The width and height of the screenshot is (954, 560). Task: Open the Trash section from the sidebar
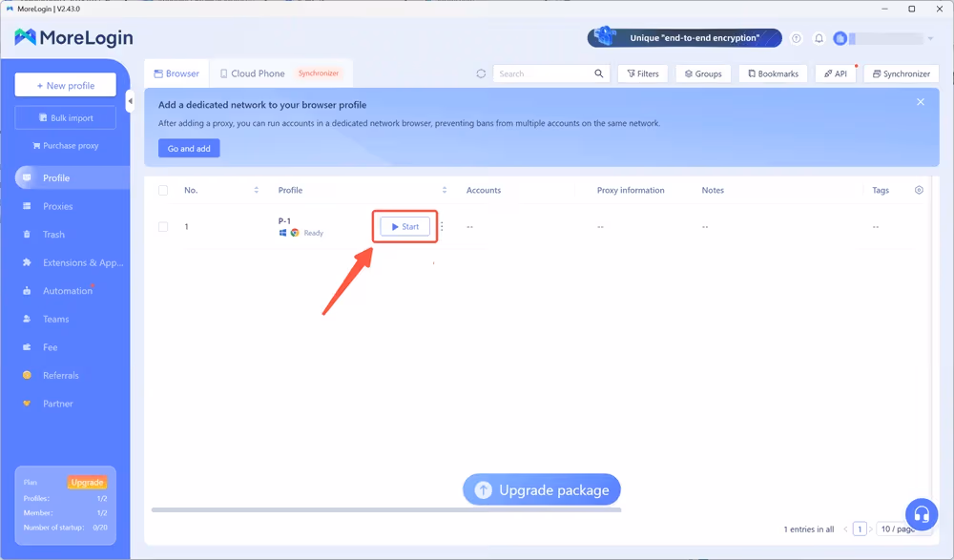pyautogui.click(x=52, y=234)
